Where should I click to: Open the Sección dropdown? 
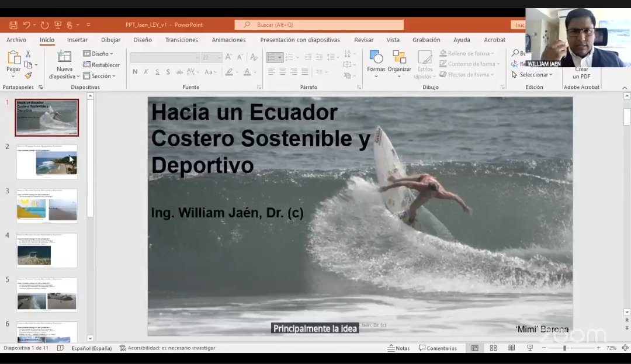coord(99,76)
